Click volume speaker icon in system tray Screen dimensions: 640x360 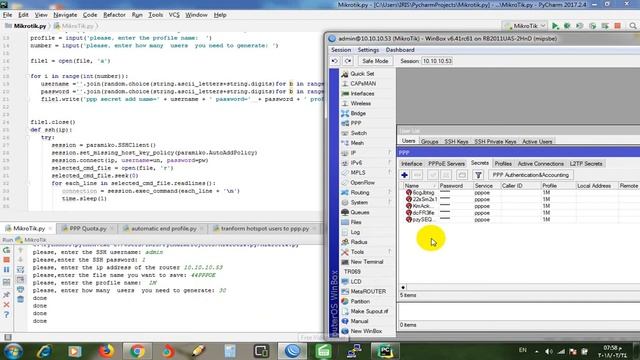tap(549, 351)
